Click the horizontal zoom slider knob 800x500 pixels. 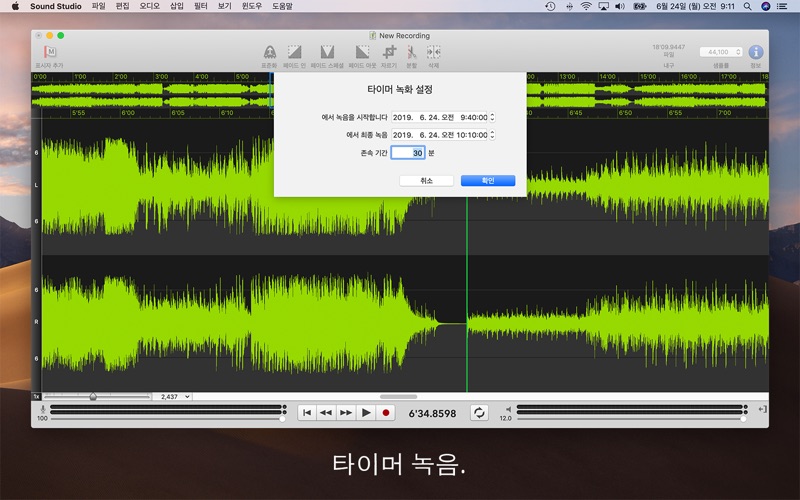click(93, 397)
